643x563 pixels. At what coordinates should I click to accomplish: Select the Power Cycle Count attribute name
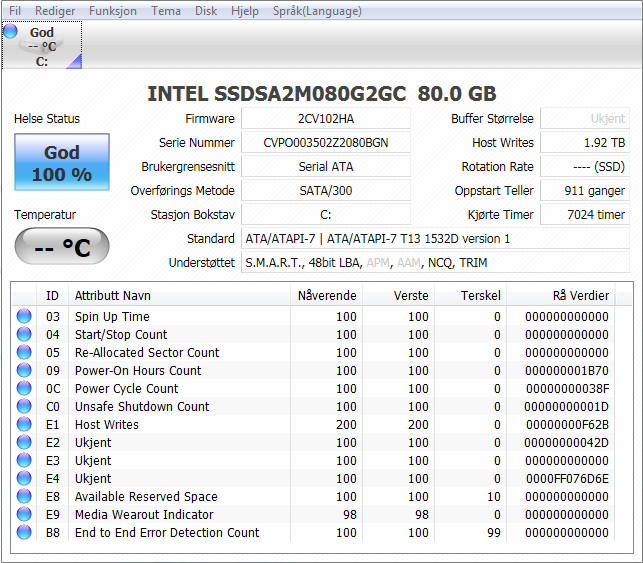(126, 389)
